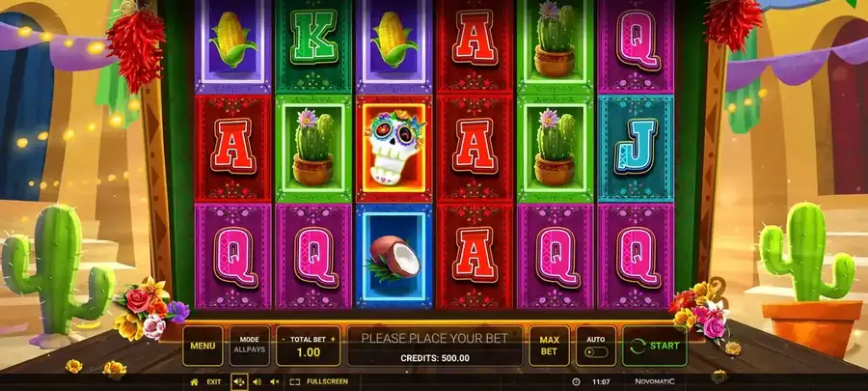Click the Novomatic logo

pyautogui.click(x=655, y=381)
